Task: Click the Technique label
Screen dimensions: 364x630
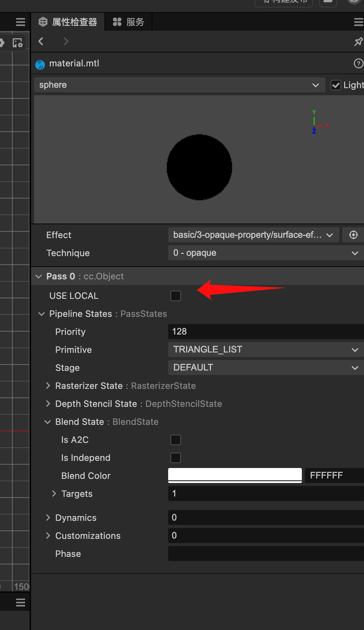Action: coord(68,253)
